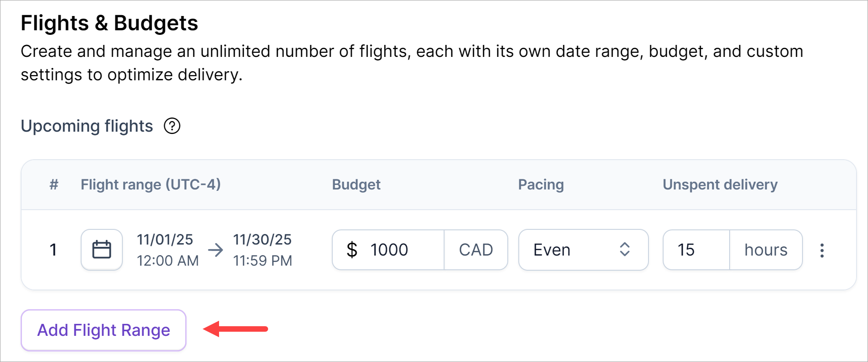Click the help icon beside Upcoming flights
The height and width of the screenshot is (362, 868).
pyautogui.click(x=172, y=126)
